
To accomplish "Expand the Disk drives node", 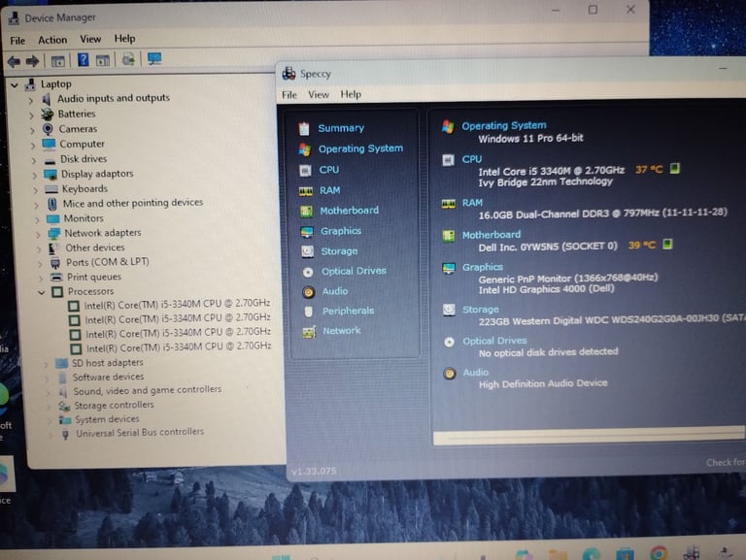I will (34, 161).
